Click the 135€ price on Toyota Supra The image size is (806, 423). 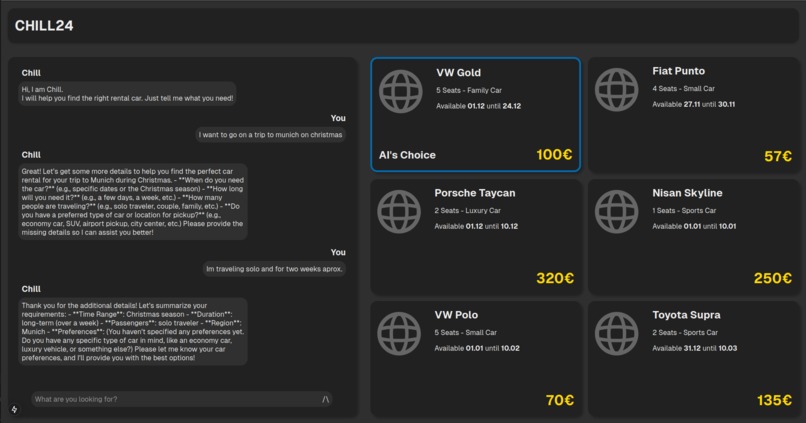[774, 400]
